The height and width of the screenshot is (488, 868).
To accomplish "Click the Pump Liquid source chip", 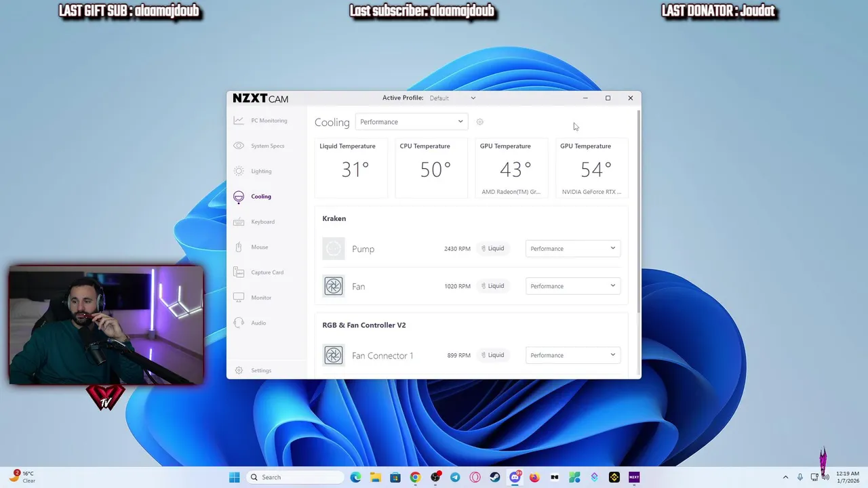I will [493, 249].
